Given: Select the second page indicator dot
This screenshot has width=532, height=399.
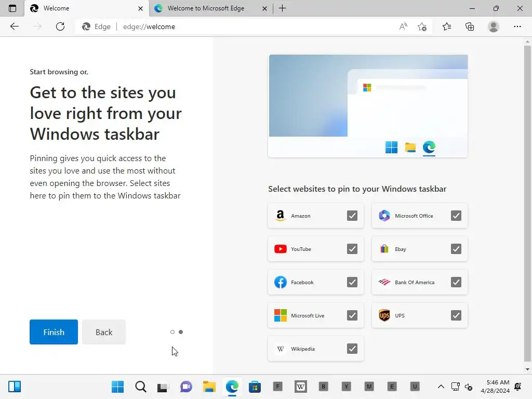Looking at the screenshot, I should [181, 332].
